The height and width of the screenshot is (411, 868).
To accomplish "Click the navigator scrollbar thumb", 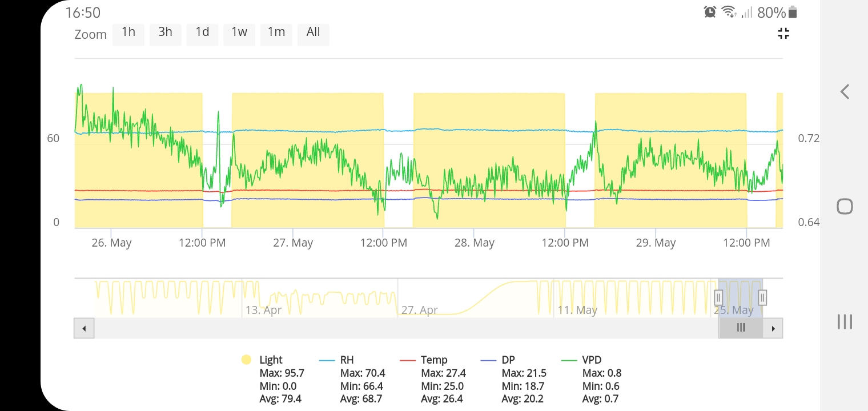I will click(741, 328).
